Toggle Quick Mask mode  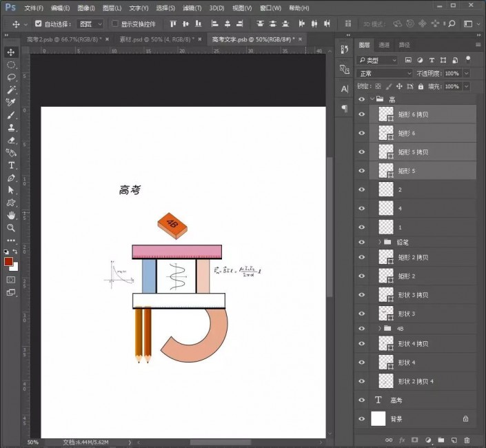pos(11,280)
